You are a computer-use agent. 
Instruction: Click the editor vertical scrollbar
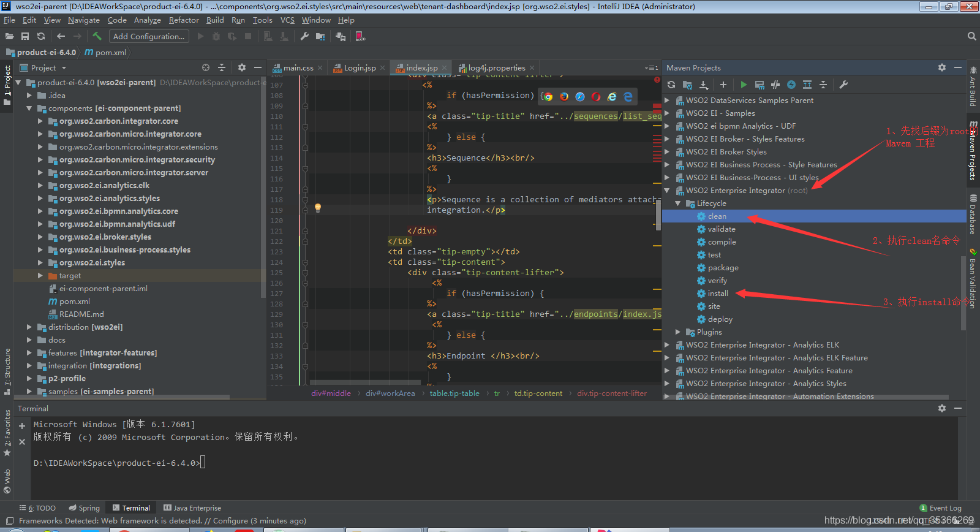658,214
